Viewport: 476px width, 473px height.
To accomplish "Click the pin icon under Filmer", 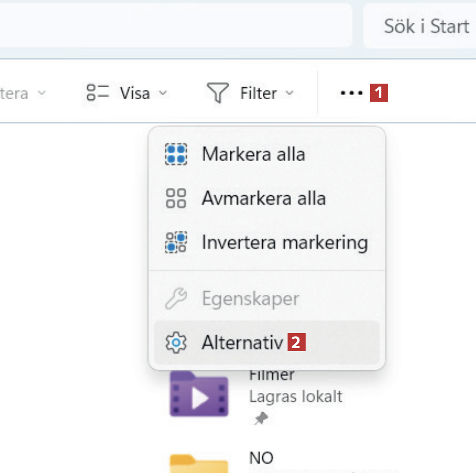I will 260,419.
